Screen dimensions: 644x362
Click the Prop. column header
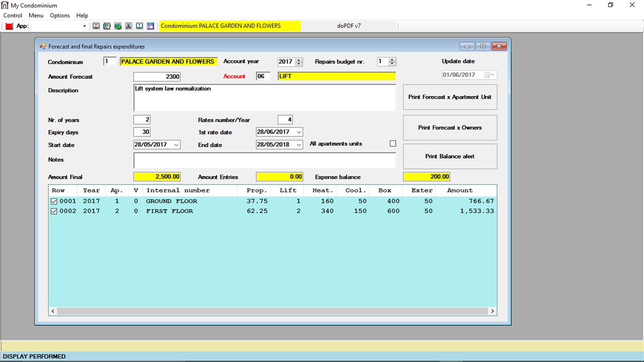[254, 190]
